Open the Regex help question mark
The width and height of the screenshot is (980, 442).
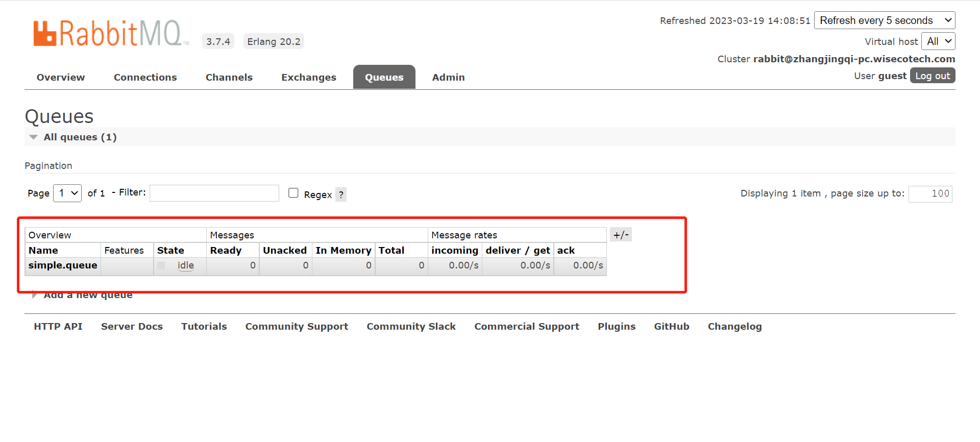341,194
